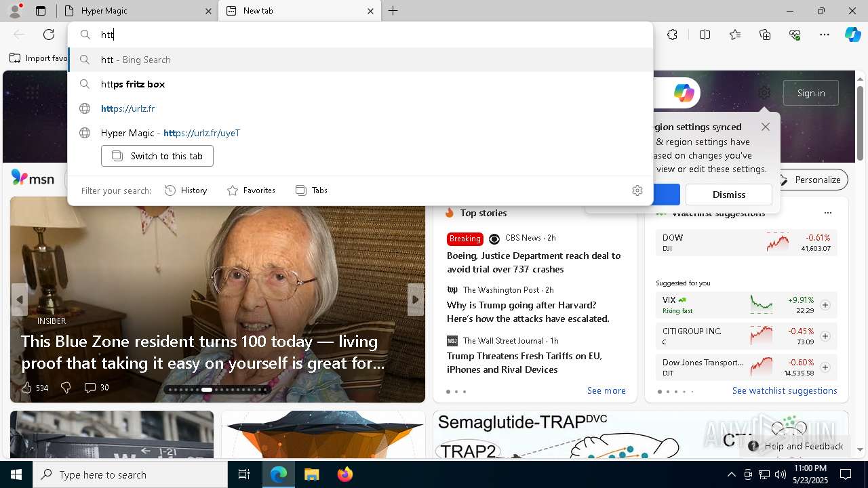
Task: Click Sign in button
Action: (811, 93)
